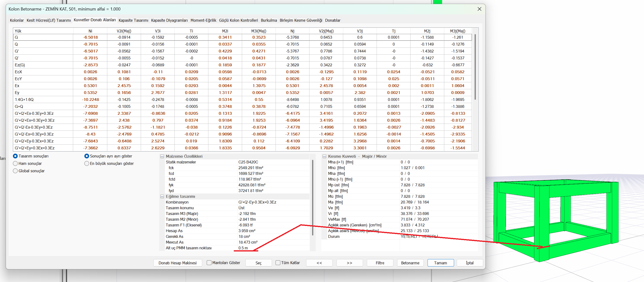
Task: Click the Donatı Hesap Makinesi button
Action: pyautogui.click(x=178, y=263)
